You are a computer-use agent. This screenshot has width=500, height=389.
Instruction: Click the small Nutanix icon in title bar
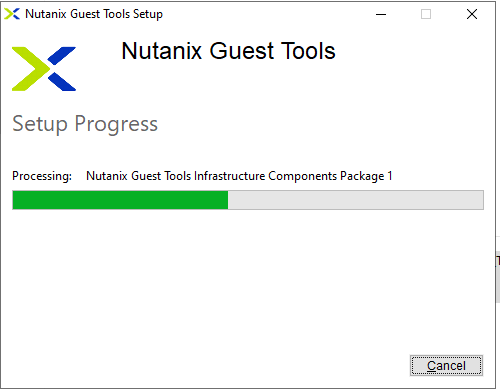pyautogui.click(x=12, y=14)
